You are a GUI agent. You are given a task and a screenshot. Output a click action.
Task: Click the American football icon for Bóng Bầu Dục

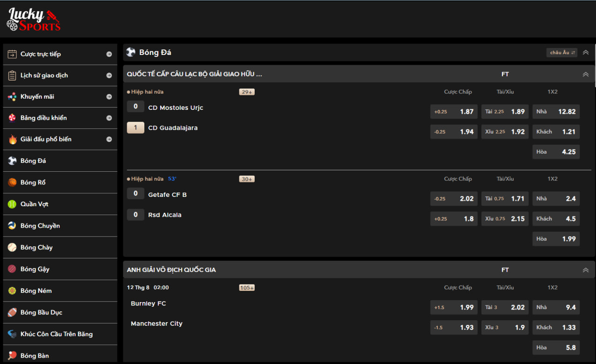12,312
